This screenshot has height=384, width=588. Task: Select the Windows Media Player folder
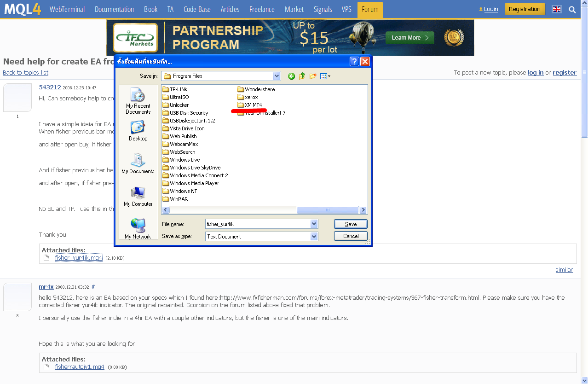click(191, 183)
